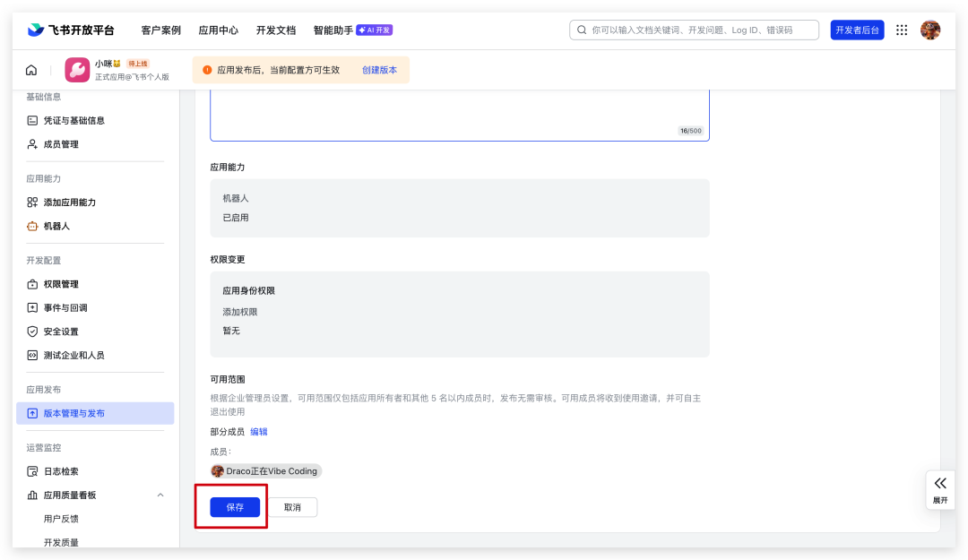Click the blue 保存 button
The width and height of the screenshot is (968, 560).
(x=235, y=507)
